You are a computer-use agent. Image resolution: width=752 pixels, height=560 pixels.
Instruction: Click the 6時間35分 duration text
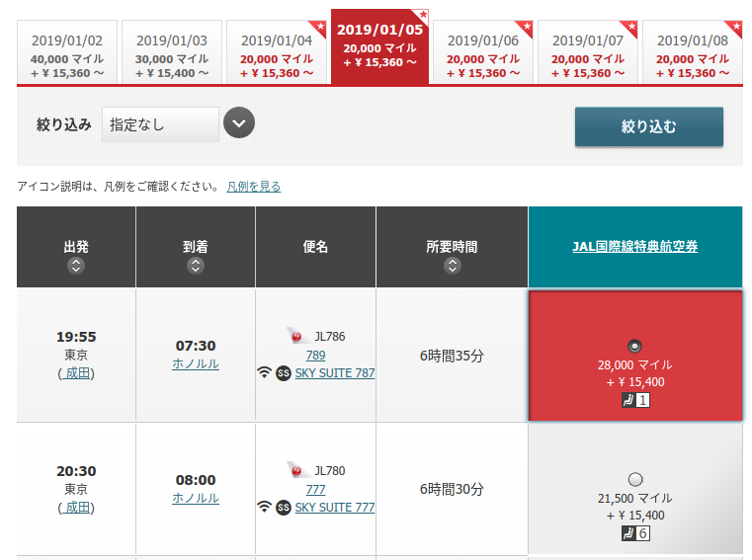pyautogui.click(x=452, y=356)
